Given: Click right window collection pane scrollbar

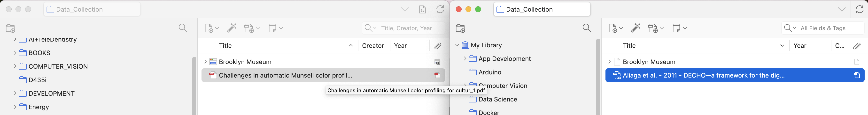Looking at the screenshot, I should pos(598,77).
